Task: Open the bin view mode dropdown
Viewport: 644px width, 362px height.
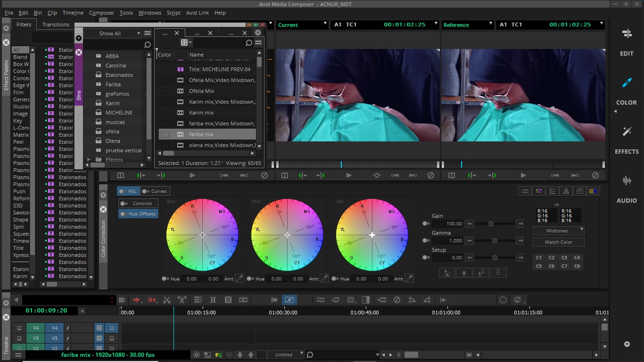Action: tap(187, 43)
